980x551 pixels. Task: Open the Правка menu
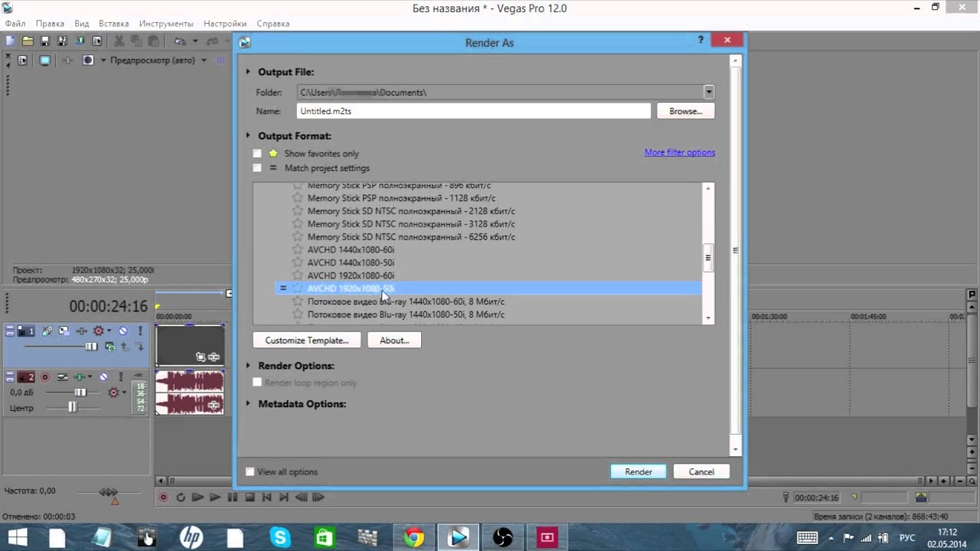(x=50, y=24)
